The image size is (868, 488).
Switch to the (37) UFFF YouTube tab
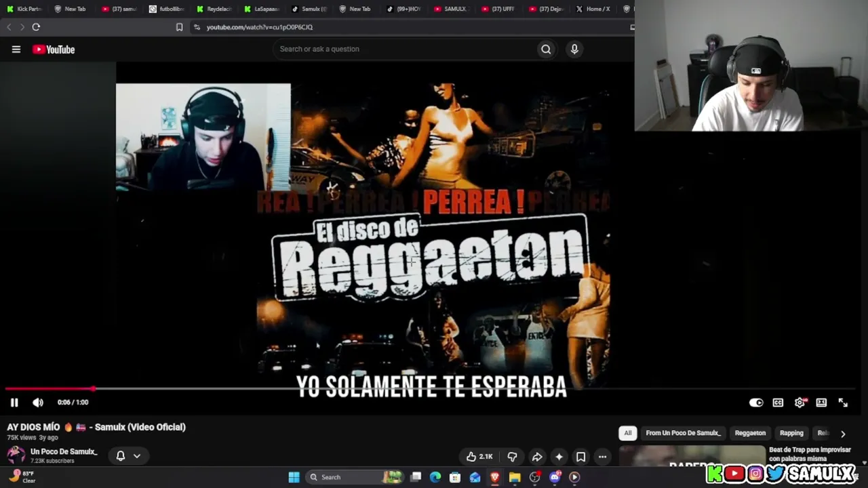pyautogui.click(x=499, y=9)
